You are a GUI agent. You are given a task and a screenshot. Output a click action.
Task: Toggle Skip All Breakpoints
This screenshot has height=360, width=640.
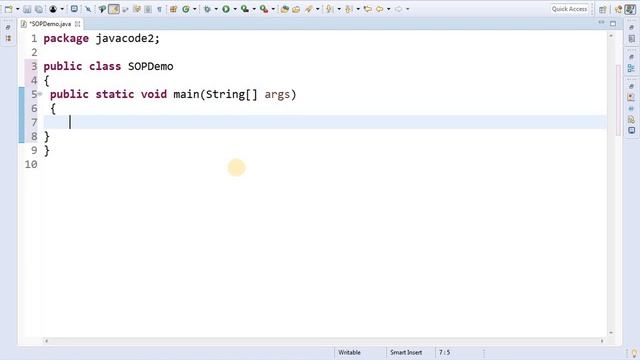[x=88, y=9]
